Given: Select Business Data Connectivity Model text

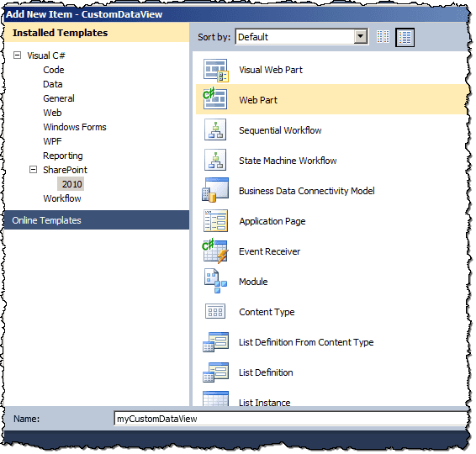Looking at the screenshot, I should (307, 191).
